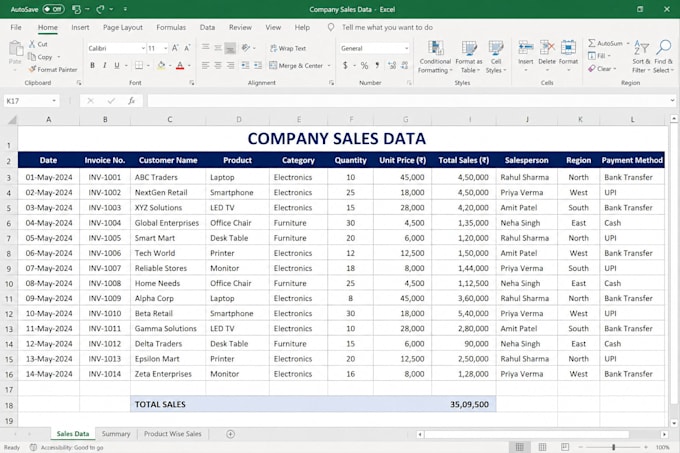680x453 pixels.
Task: Toggle Wrap Text
Action: pyautogui.click(x=288, y=48)
